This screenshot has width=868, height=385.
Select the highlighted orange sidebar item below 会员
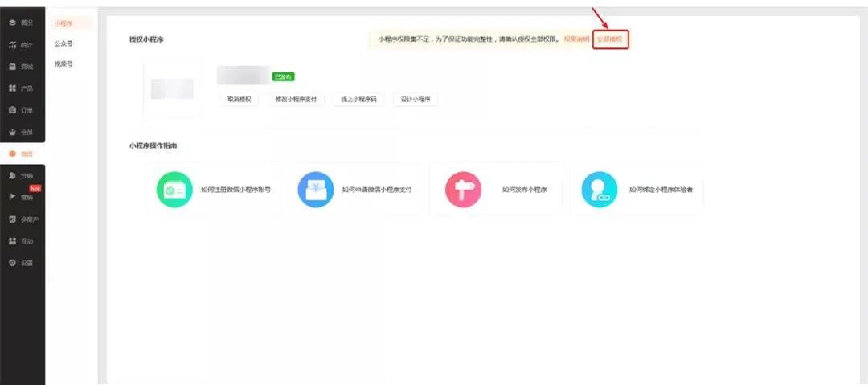click(23, 154)
